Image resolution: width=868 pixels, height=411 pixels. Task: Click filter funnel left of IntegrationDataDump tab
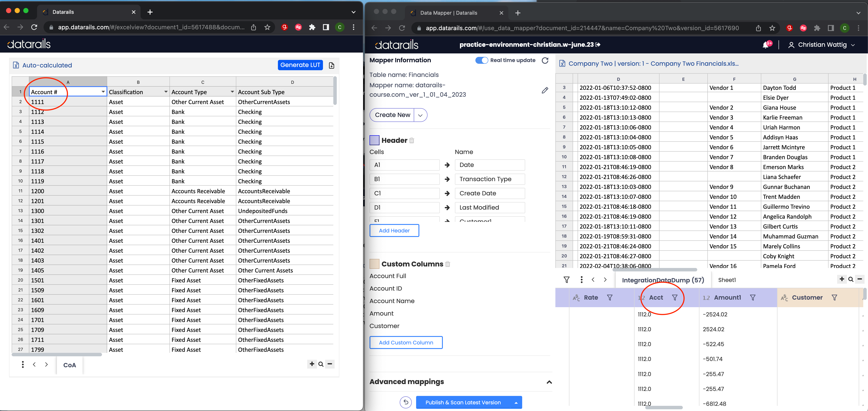click(x=567, y=280)
